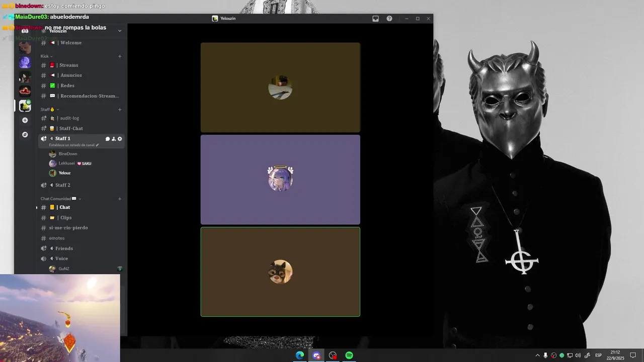Screen dimensions: 644x362
Task: Click the brown dog avatar server
Action: coord(25,48)
